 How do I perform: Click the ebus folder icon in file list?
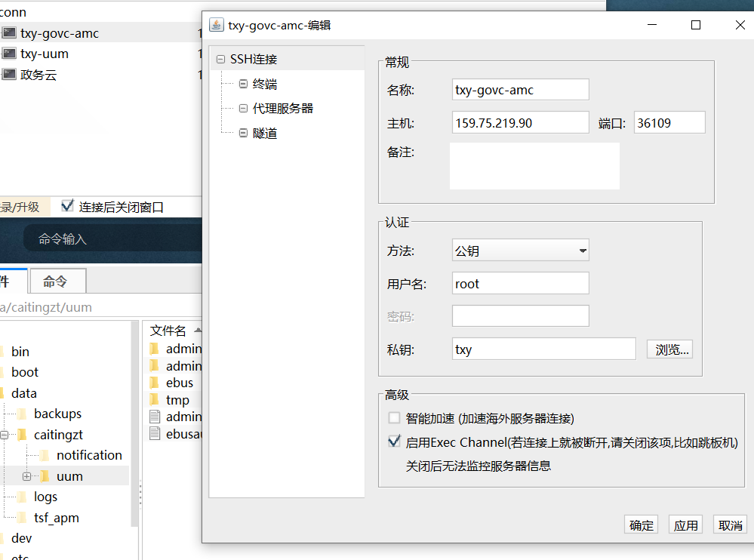point(153,383)
